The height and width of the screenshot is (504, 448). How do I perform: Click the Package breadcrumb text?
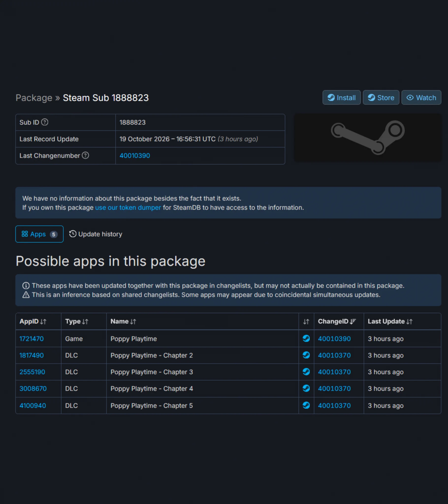coord(34,98)
